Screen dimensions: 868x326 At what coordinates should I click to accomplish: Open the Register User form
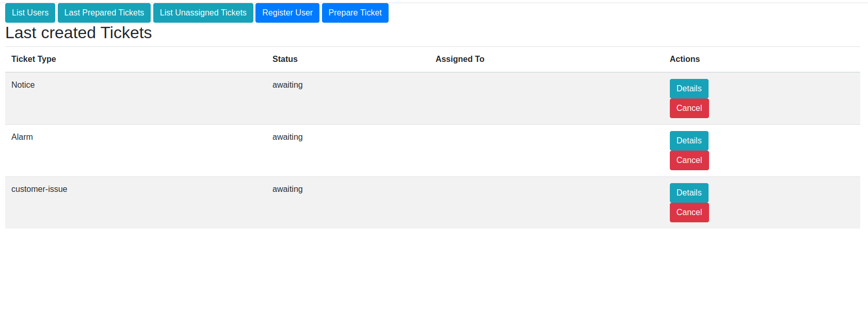click(287, 13)
